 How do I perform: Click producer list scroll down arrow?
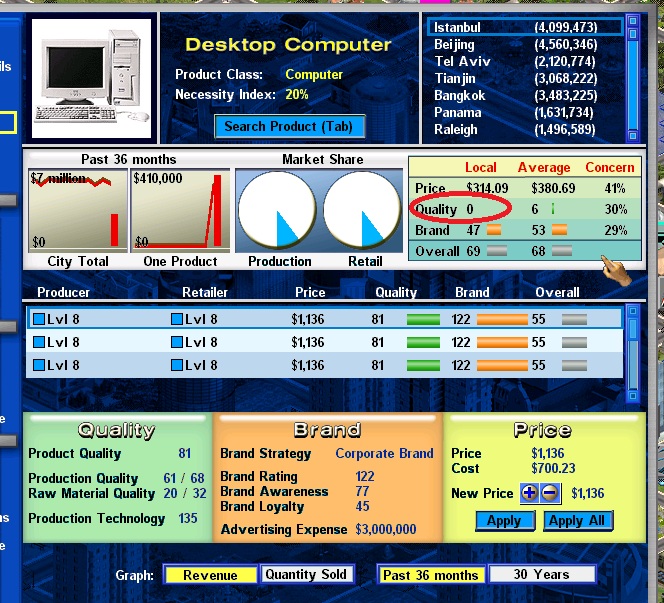click(x=633, y=396)
